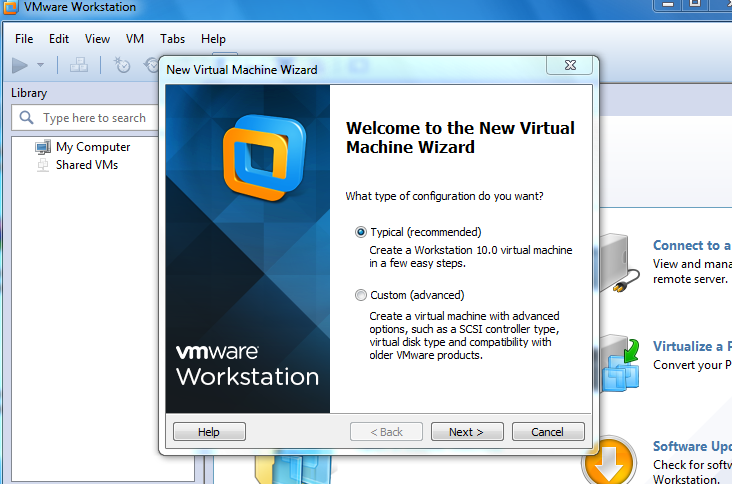Image resolution: width=732 pixels, height=484 pixels.
Task: Select My Computer in Library tree
Action: pos(93,147)
